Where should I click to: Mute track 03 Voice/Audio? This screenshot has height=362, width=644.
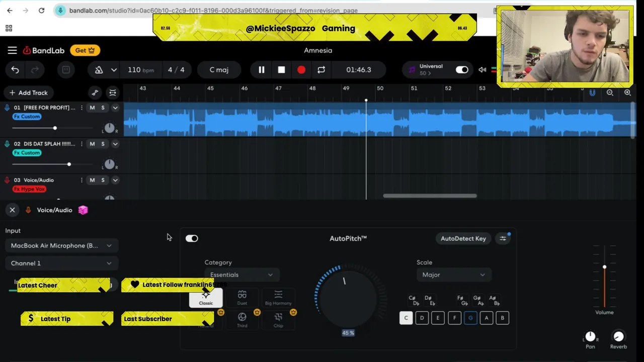point(92,180)
